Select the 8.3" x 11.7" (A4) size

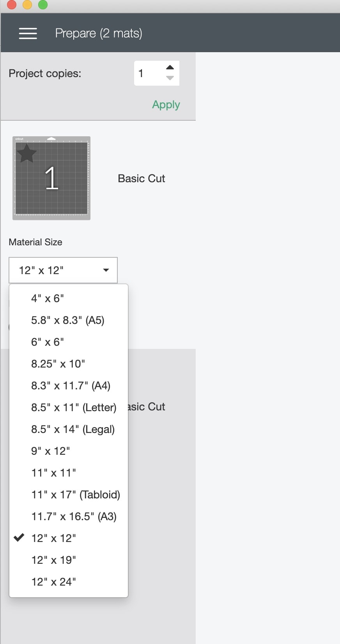(x=71, y=385)
